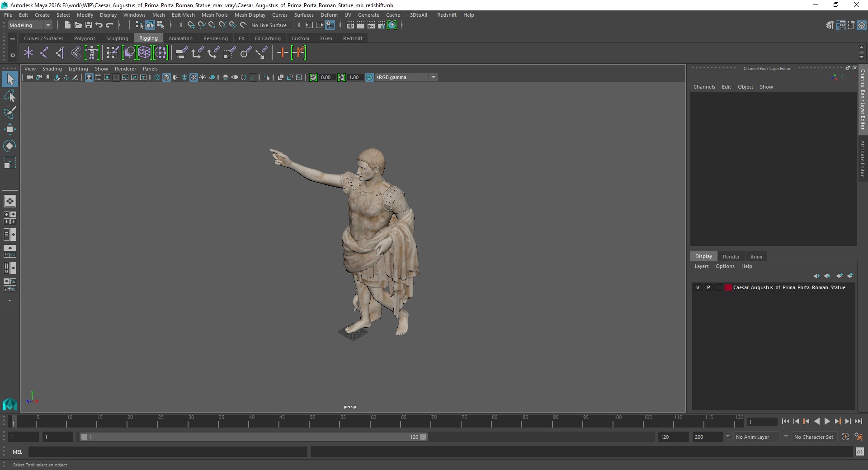Toggle the Select by Component Type mode icon
The image size is (868, 470).
click(160, 25)
